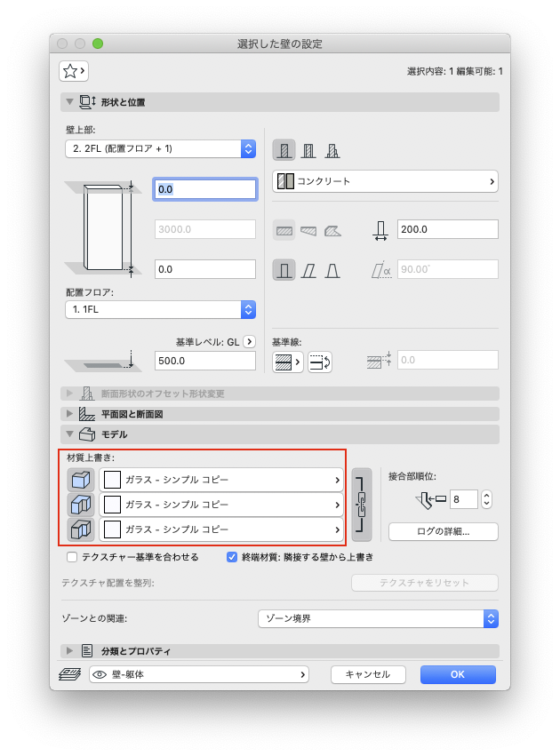Open the 配置フロア 1FL dropdown
Image resolution: width=560 pixels, height=756 pixels.
click(161, 309)
